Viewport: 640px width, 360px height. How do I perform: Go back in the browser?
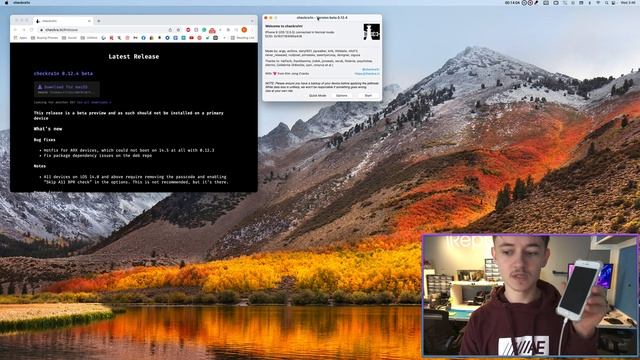16,30
